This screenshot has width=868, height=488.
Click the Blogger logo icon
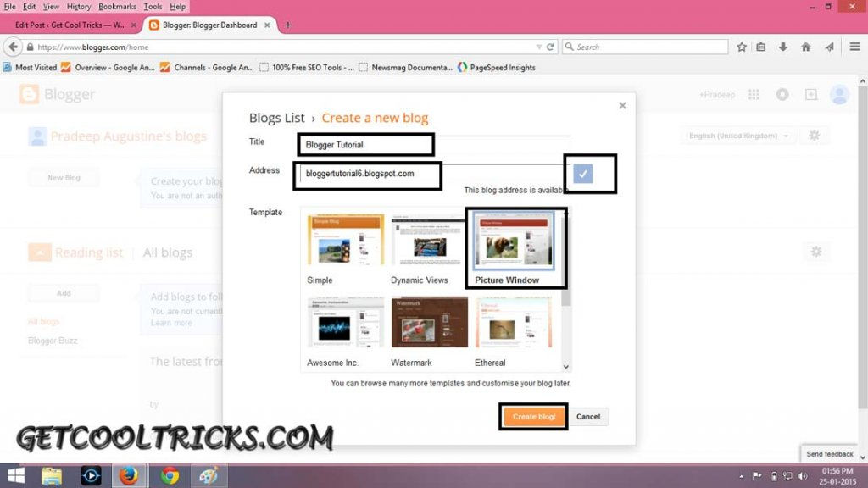click(x=29, y=94)
